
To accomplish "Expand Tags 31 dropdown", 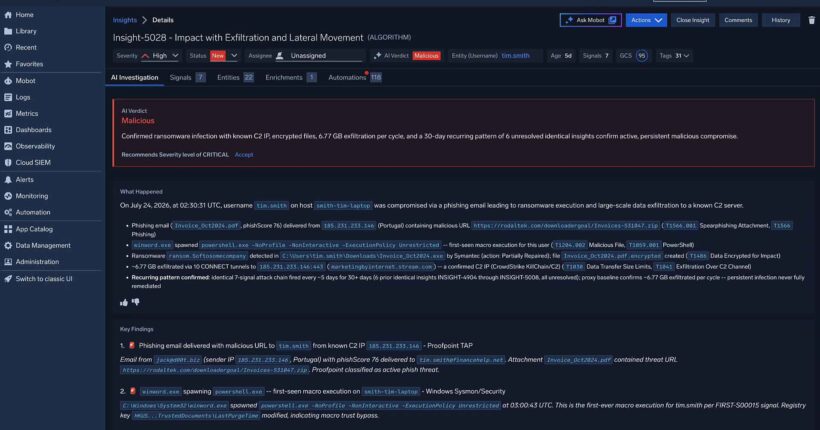I will (674, 55).
